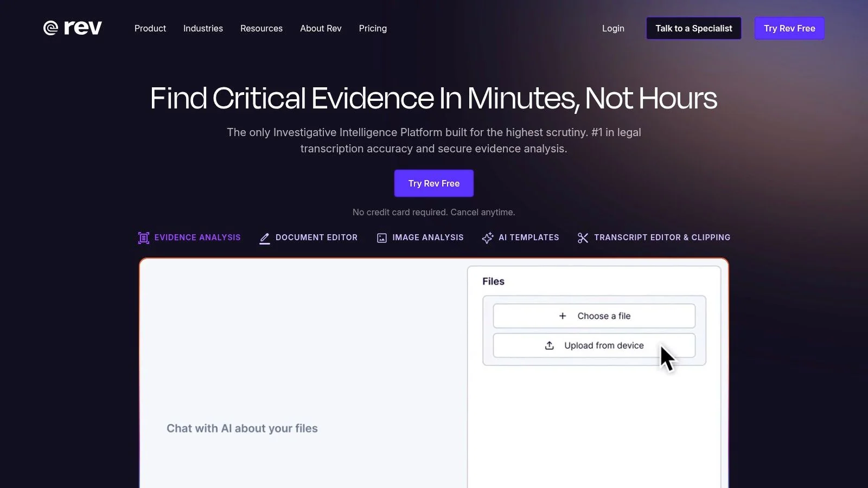This screenshot has width=868, height=488.
Task: Click the Try Rev Free hero button
Action: [434, 183]
